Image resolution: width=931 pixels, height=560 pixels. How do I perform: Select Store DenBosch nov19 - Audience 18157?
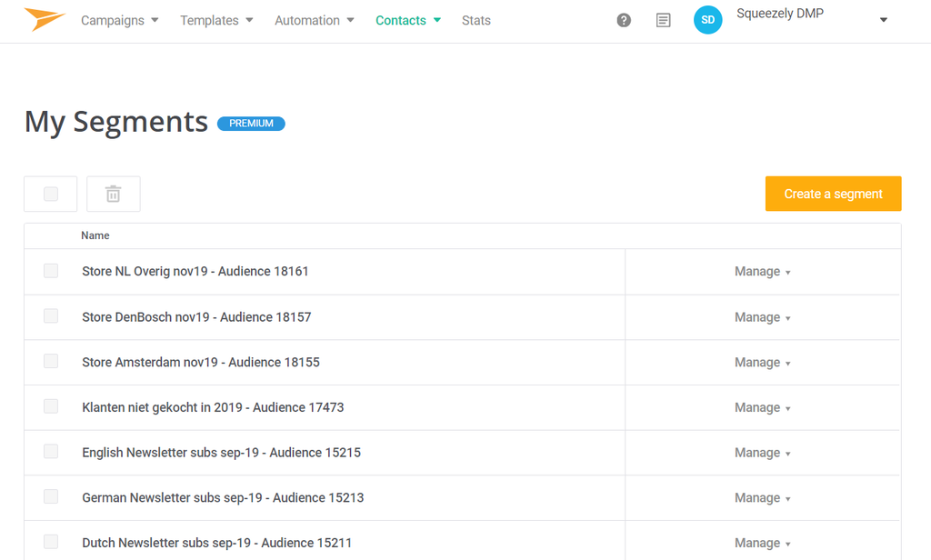[x=196, y=317]
